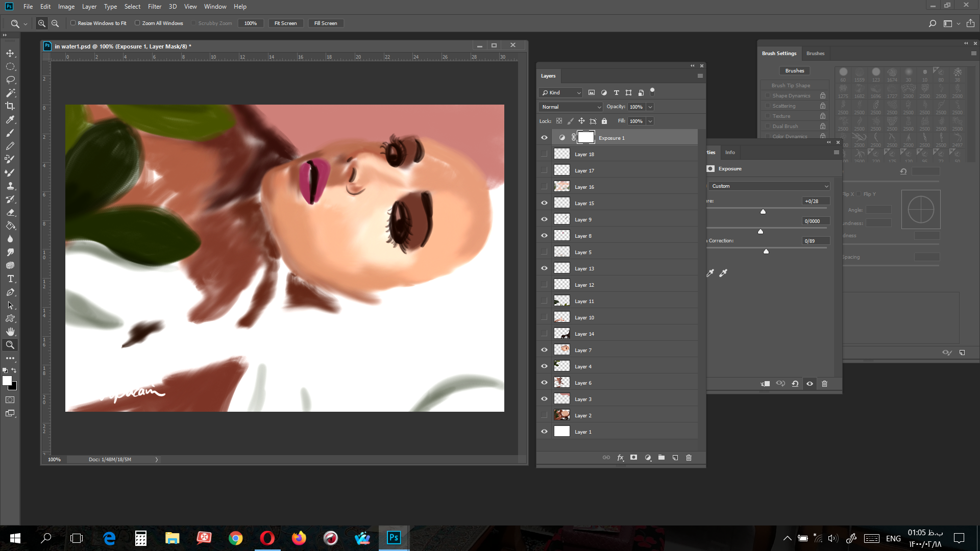
Task: Select the Eraser tool
Action: point(10,212)
